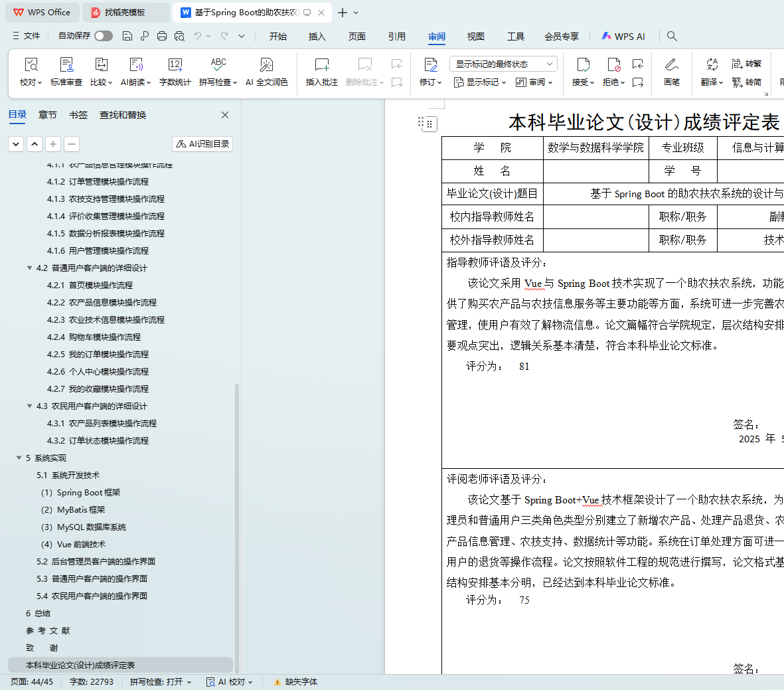Open the 会员专享 tab

click(x=562, y=37)
